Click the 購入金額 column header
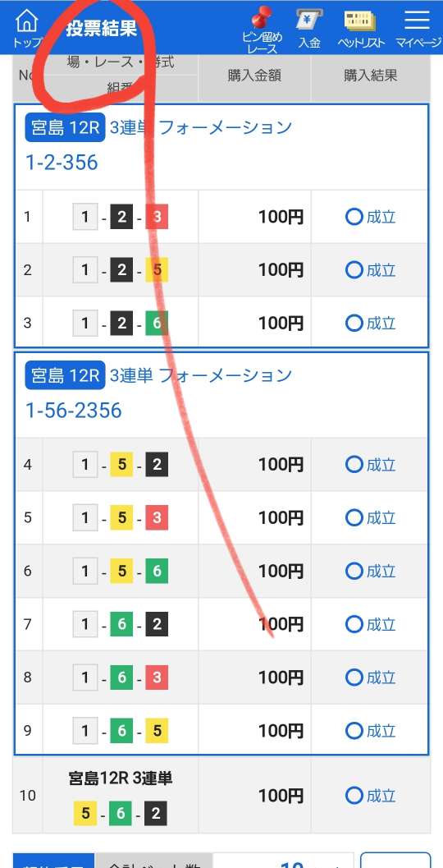 click(x=254, y=76)
